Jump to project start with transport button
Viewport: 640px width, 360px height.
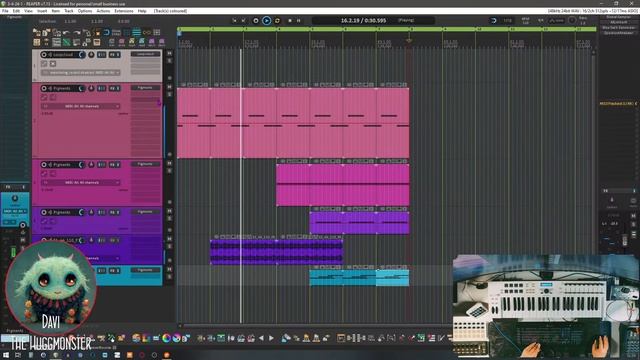click(x=234, y=20)
